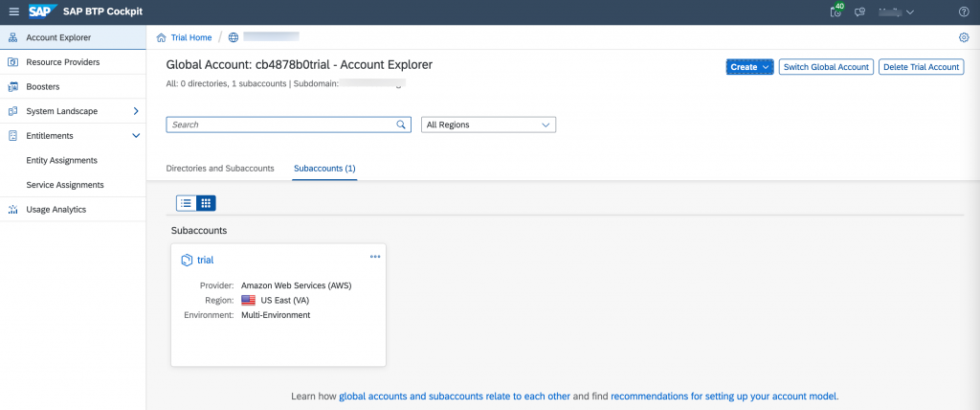The image size is (980, 410).
Task: Click the Account Explorer sidebar icon
Action: tap(12, 37)
